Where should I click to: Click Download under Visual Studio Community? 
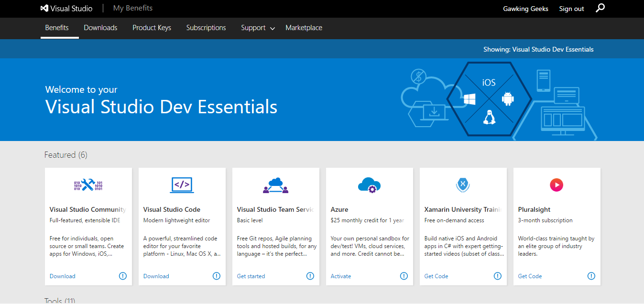click(63, 276)
